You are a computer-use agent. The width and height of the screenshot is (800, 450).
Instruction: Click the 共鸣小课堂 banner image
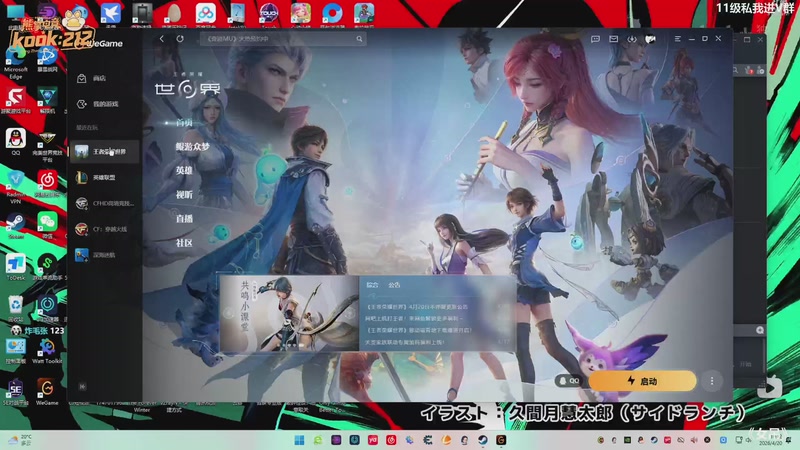289,314
